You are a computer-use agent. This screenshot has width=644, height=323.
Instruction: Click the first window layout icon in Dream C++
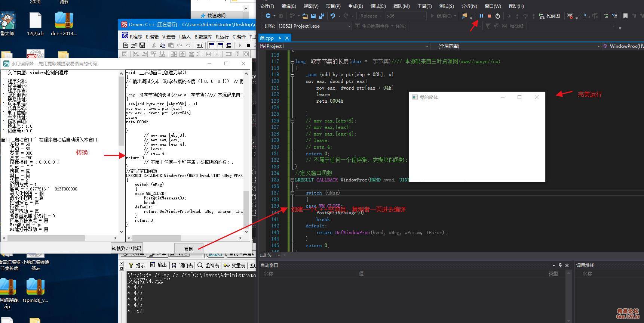coord(212,45)
